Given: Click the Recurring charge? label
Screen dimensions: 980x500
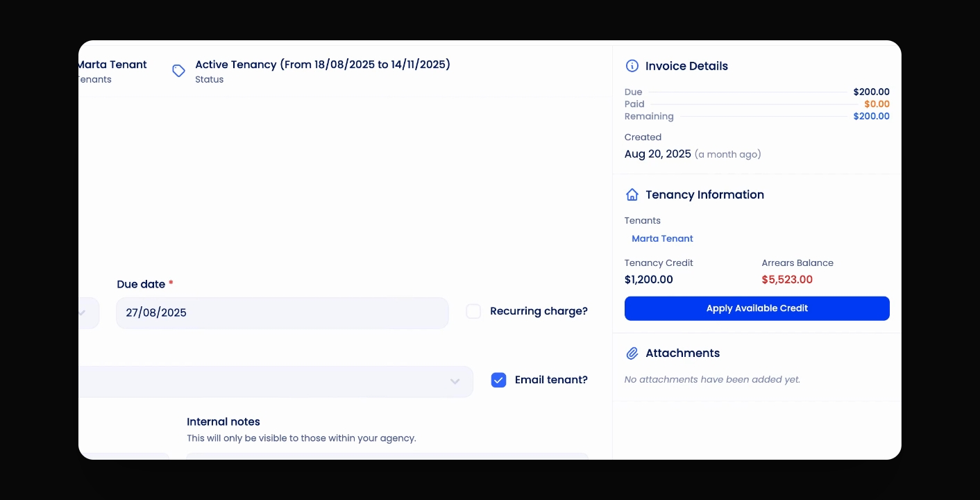Looking at the screenshot, I should coord(539,311).
